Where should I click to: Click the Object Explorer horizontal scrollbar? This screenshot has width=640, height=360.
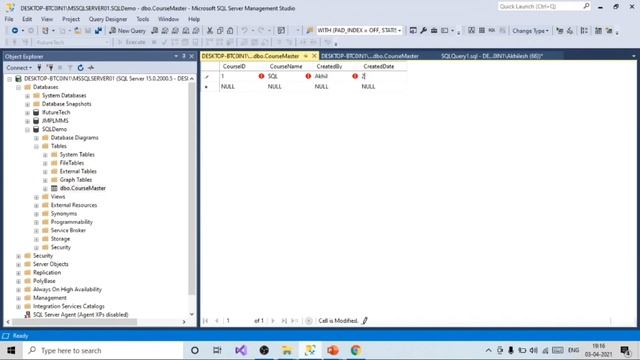pyautogui.click(x=75, y=322)
